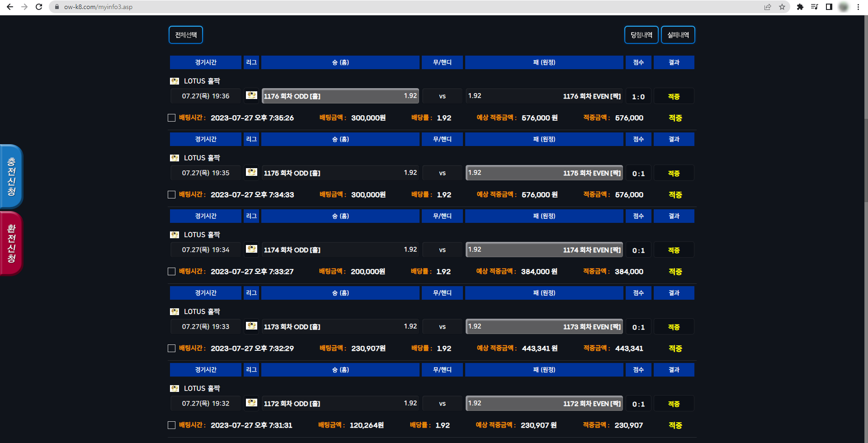The width and height of the screenshot is (868, 443).
Task: Click the LOTUS 홀짝 icon above 1174 회차
Action: [x=175, y=235]
